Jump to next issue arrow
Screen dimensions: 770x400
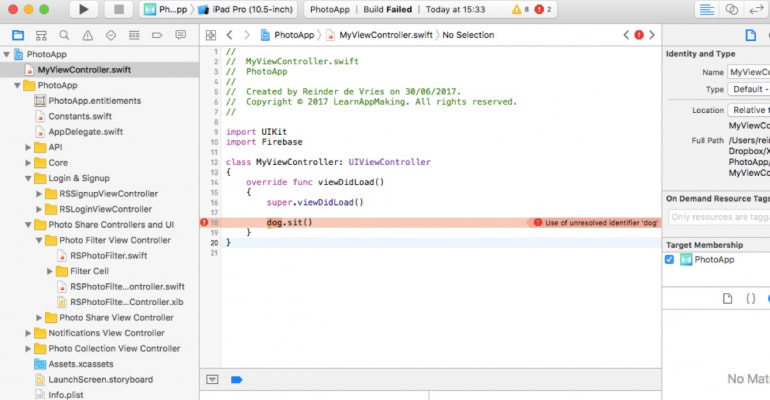pos(652,35)
